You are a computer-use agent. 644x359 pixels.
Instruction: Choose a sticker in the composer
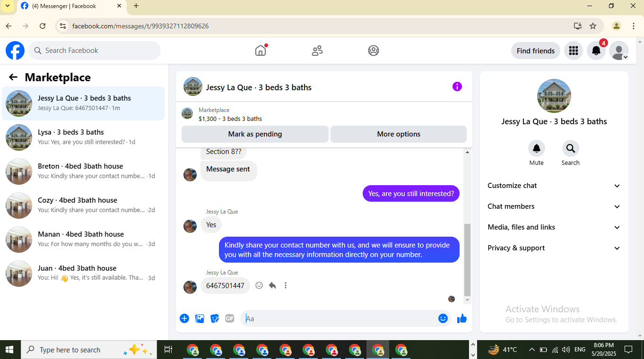[x=215, y=318]
